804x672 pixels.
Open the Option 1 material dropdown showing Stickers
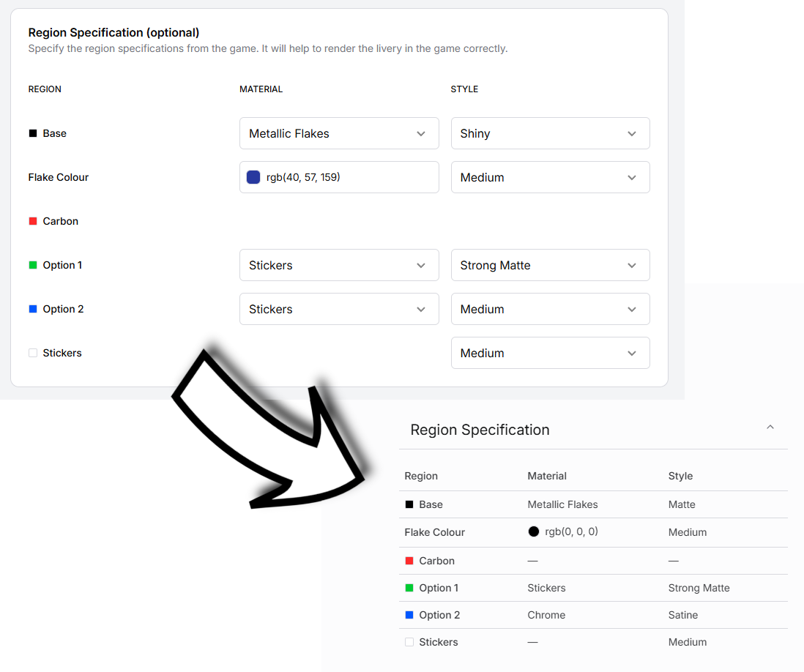(339, 265)
